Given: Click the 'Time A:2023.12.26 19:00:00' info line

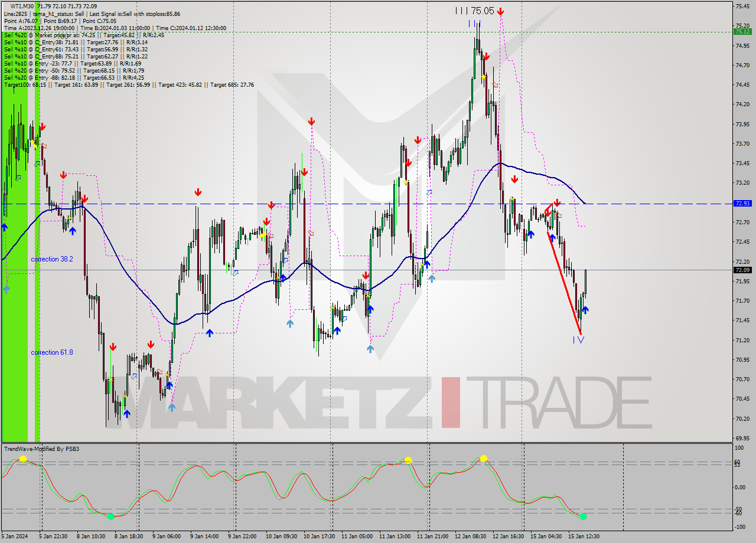Looking at the screenshot, I should pyautogui.click(x=115, y=28).
